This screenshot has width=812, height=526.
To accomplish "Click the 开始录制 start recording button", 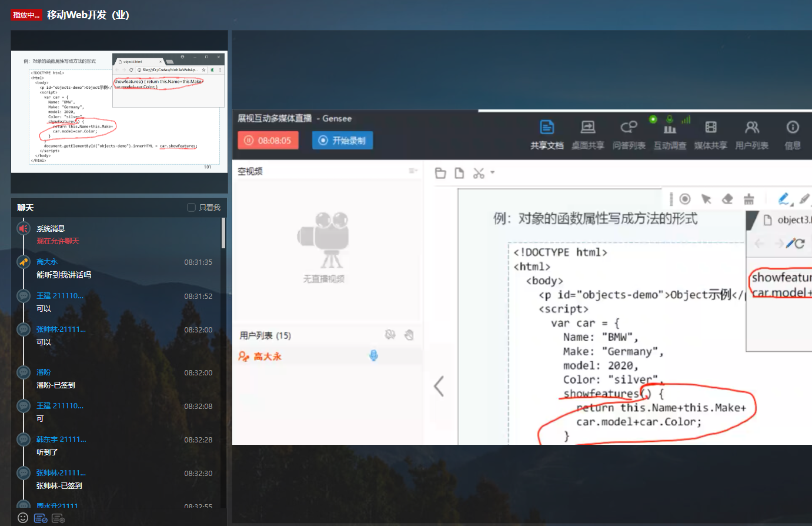I will point(342,141).
